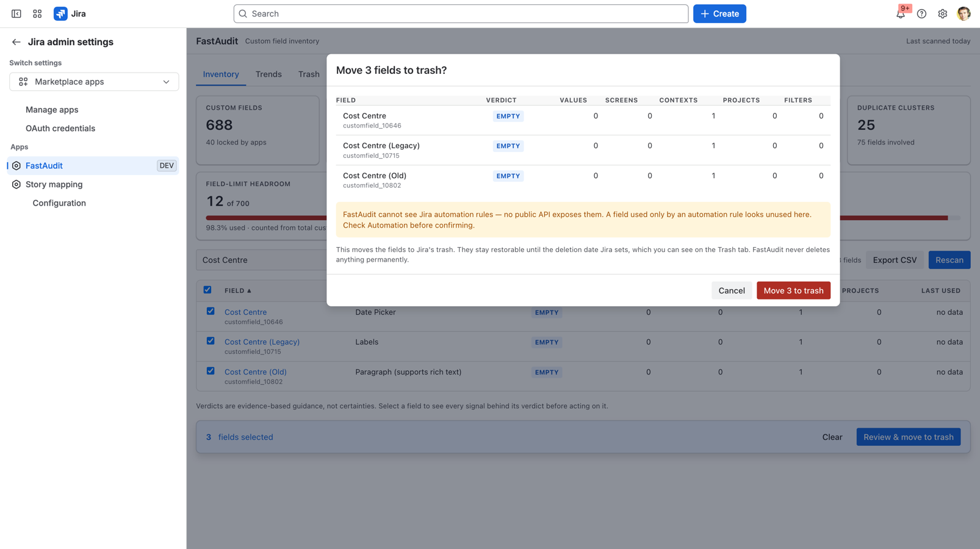
Task: Open the app switcher grid icon
Action: tap(37, 13)
